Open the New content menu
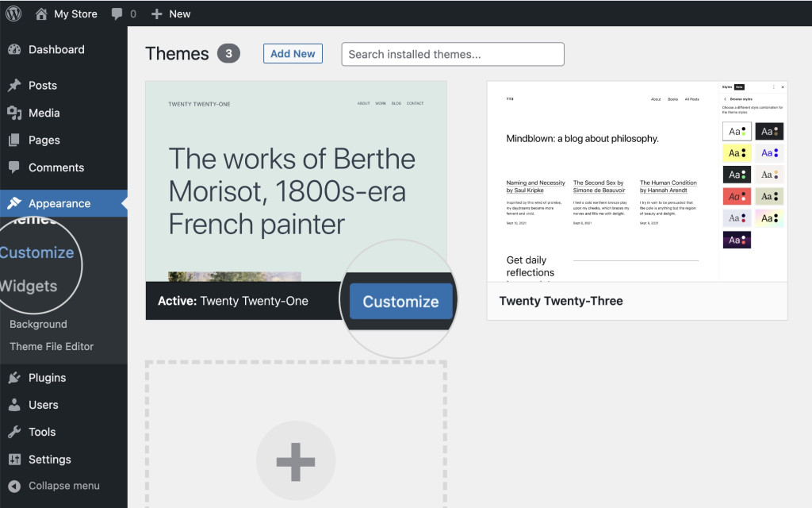The height and width of the screenshot is (508, 812). (x=180, y=14)
